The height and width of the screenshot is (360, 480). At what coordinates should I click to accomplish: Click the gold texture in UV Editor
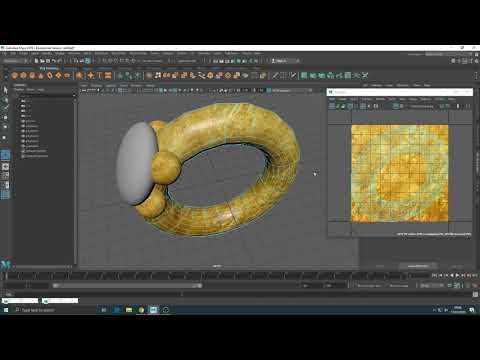coord(400,173)
